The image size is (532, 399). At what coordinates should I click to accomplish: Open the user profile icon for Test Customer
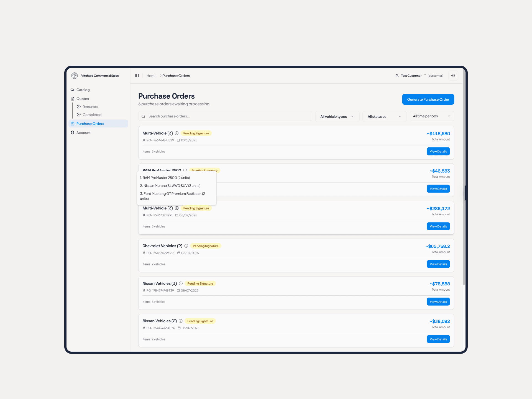(397, 76)
